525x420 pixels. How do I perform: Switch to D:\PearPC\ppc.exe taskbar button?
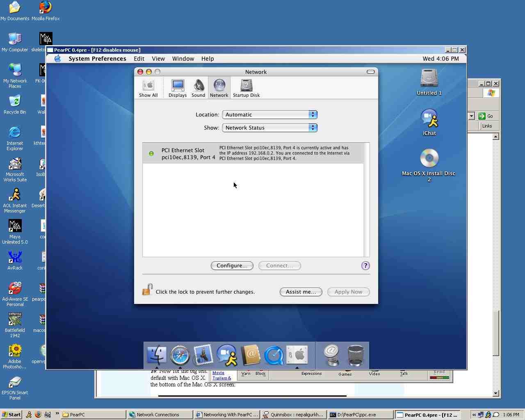click(361, 415)
